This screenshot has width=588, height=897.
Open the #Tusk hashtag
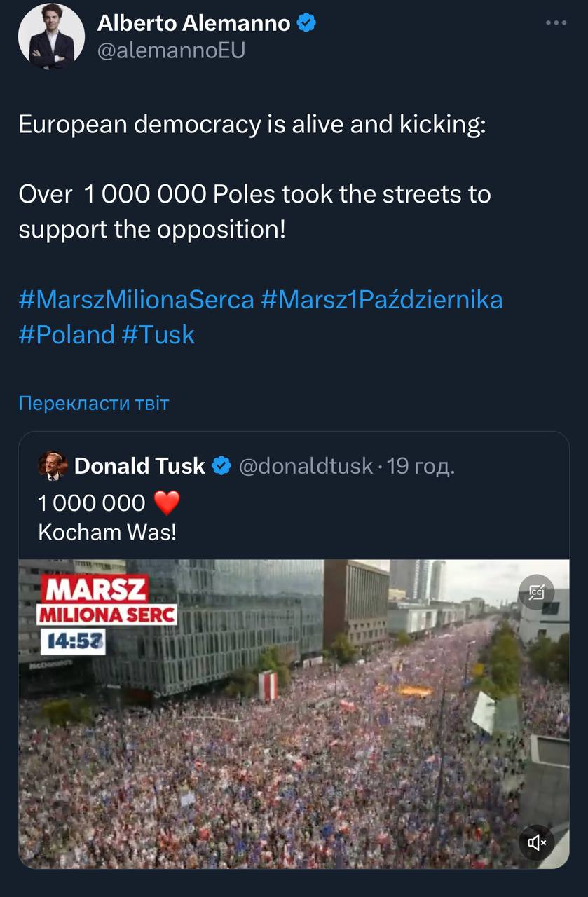point(158,334)
